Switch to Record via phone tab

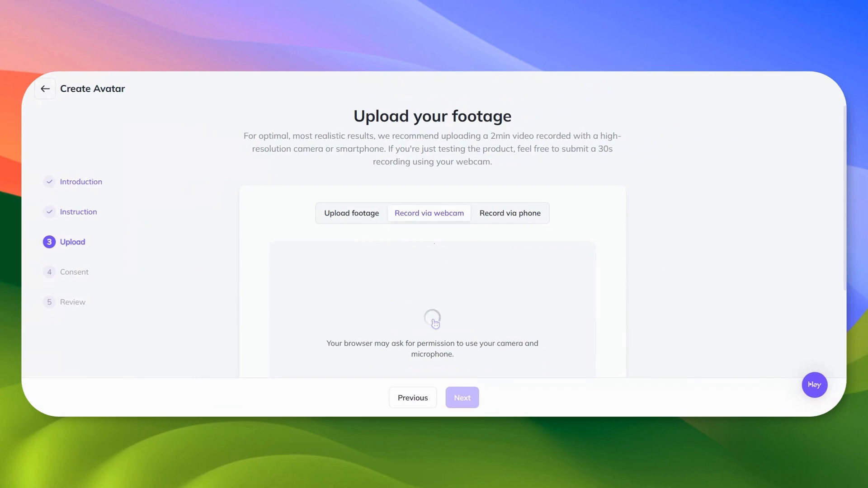509,213
